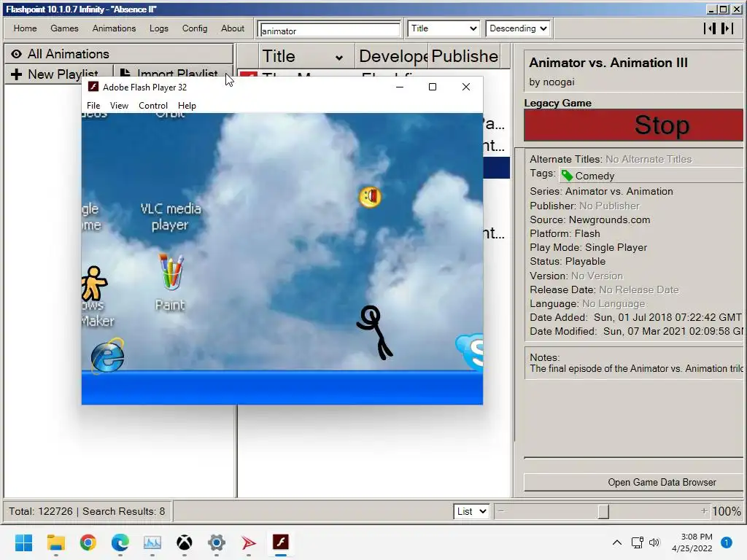Open the Flash Player File menu
The image size is (747, 560).
coord(93,106)
